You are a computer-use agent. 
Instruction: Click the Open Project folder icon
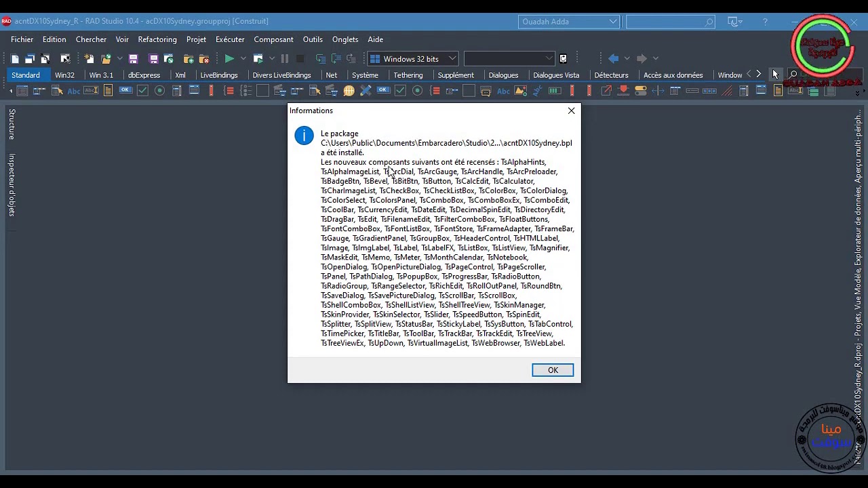point(106,59)
